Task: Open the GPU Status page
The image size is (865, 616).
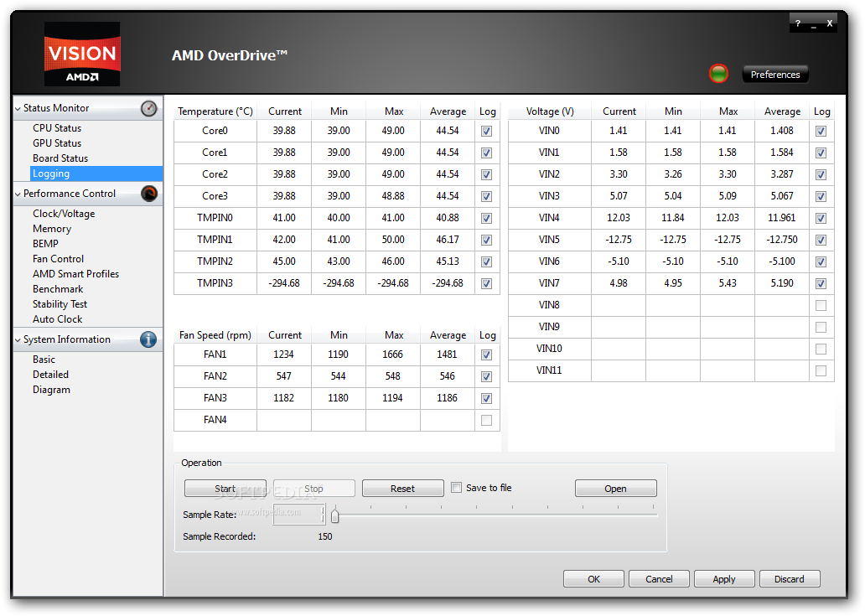Action: [57, 142]
